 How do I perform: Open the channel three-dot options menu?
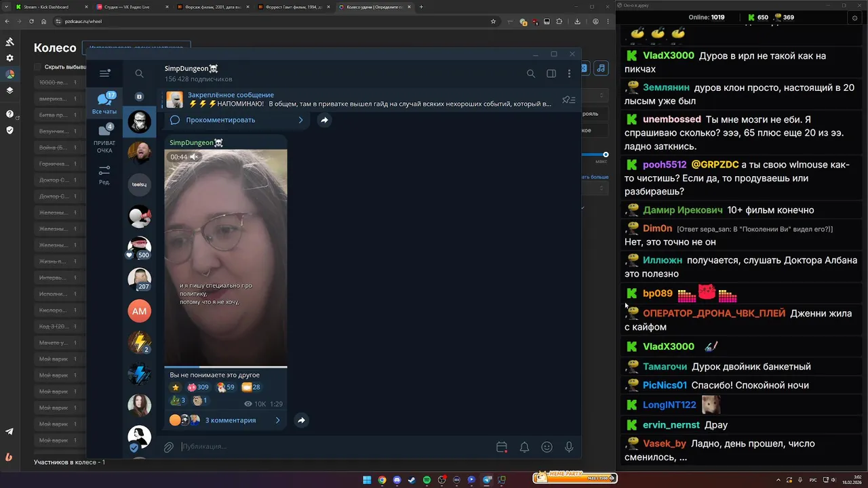(x=569, y=73)
